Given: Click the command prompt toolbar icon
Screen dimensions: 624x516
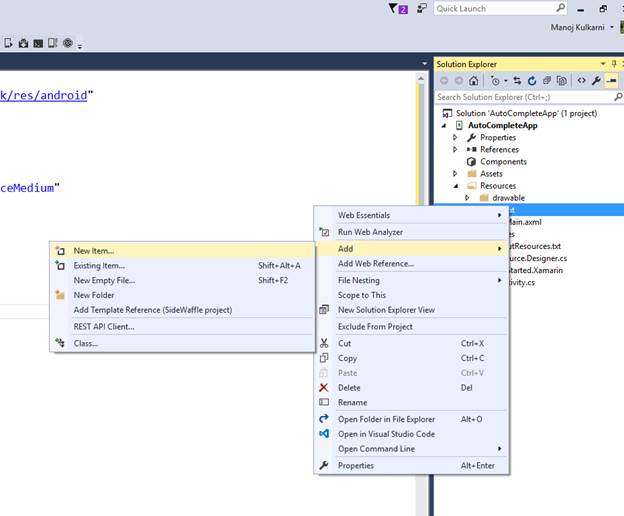Looking at the screenshot, I should [x=38, y=43].
